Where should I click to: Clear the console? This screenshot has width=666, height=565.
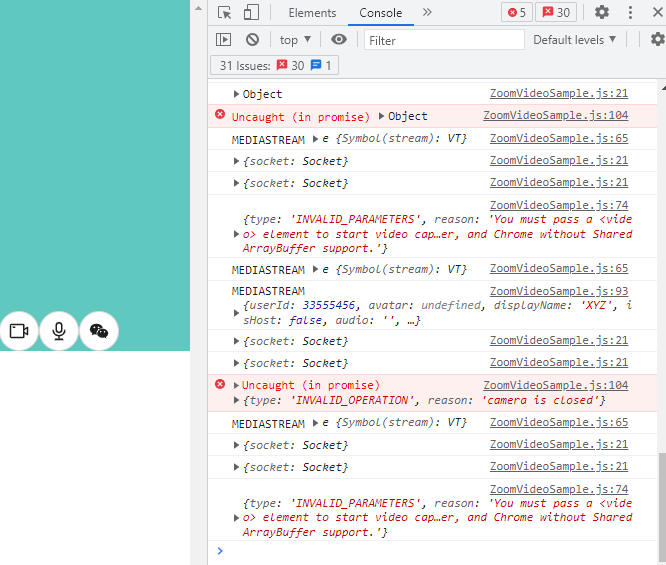point(252,40)
